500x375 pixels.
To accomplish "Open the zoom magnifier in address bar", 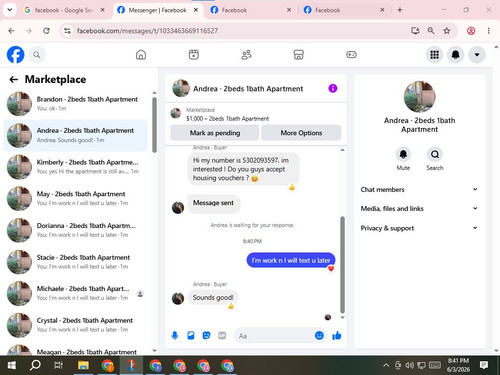I will [431, 31].
